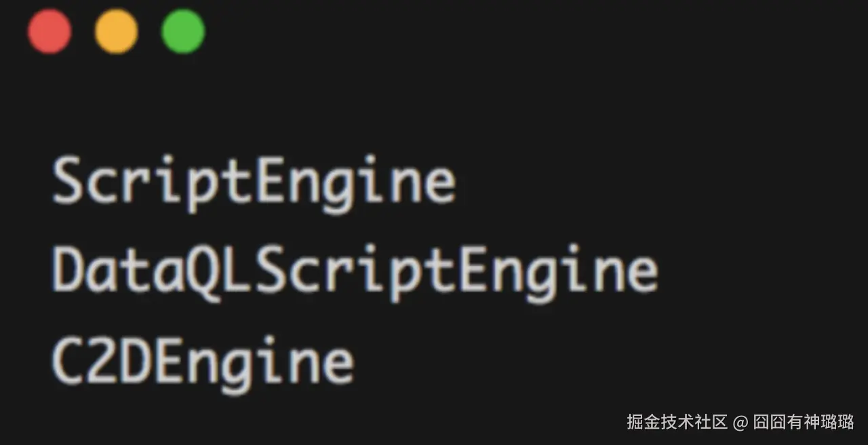Click the yellow minimize dot
This screenshot has width=868, height=445.
116,31
